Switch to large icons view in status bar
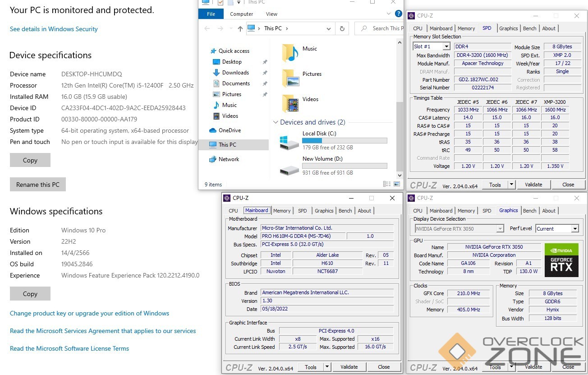Image resolution: width=588 pixels, height=375 pixels. pyautogui.click(x=397, y=184)
